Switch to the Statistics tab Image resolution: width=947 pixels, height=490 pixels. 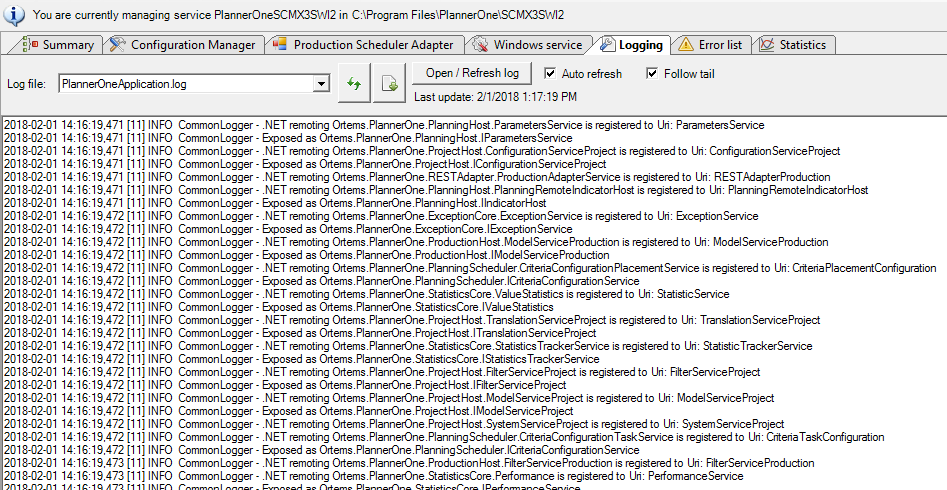794,45
